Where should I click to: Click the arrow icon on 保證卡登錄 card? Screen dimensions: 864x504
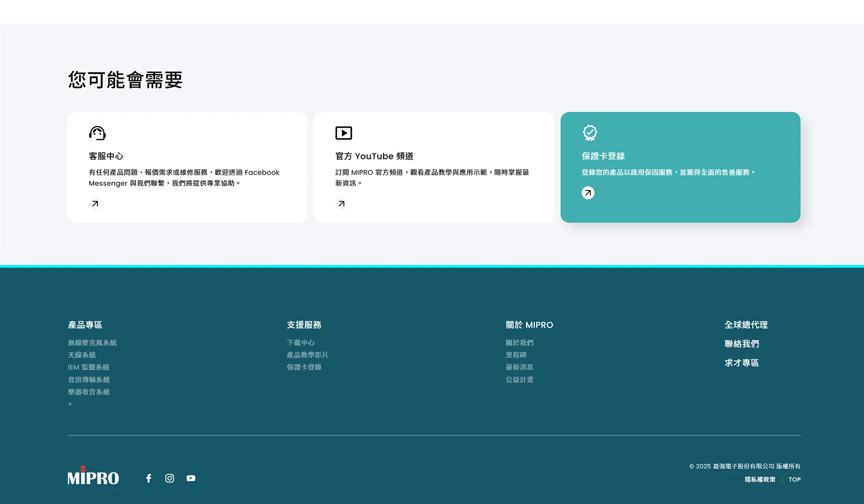tap(588, 192)
